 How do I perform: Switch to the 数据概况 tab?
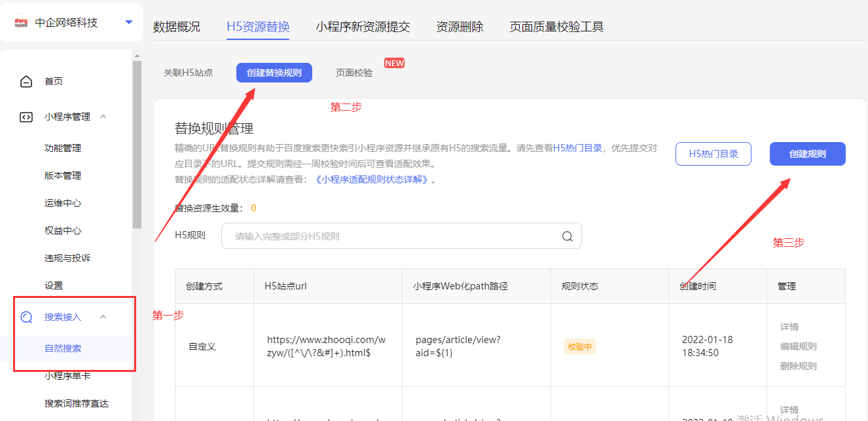177,27
